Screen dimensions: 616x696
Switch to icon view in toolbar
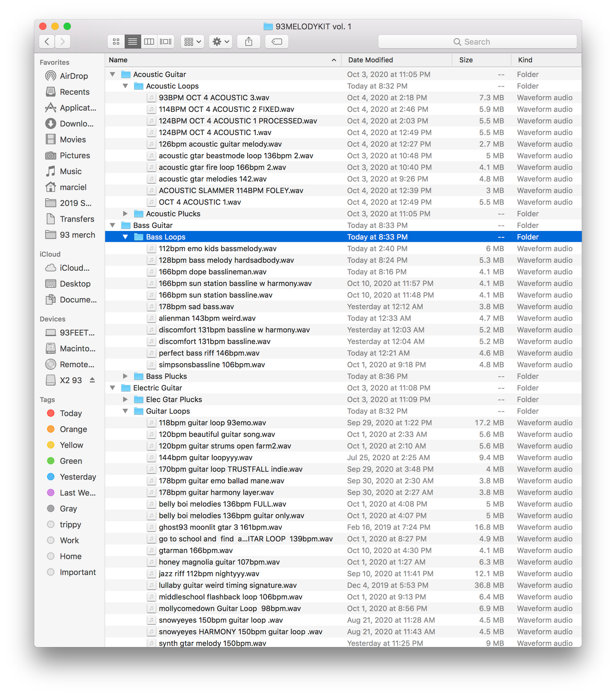point(116,42)
